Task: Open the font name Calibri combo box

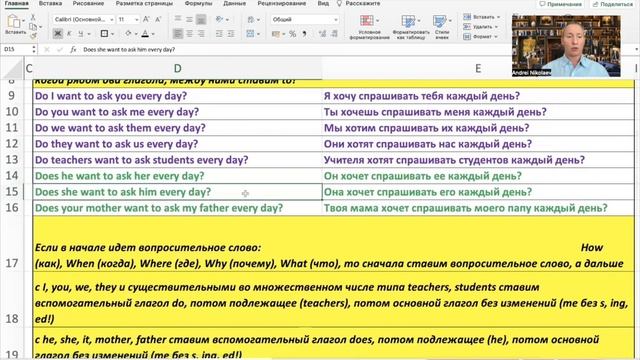Action: click(84, 19)
